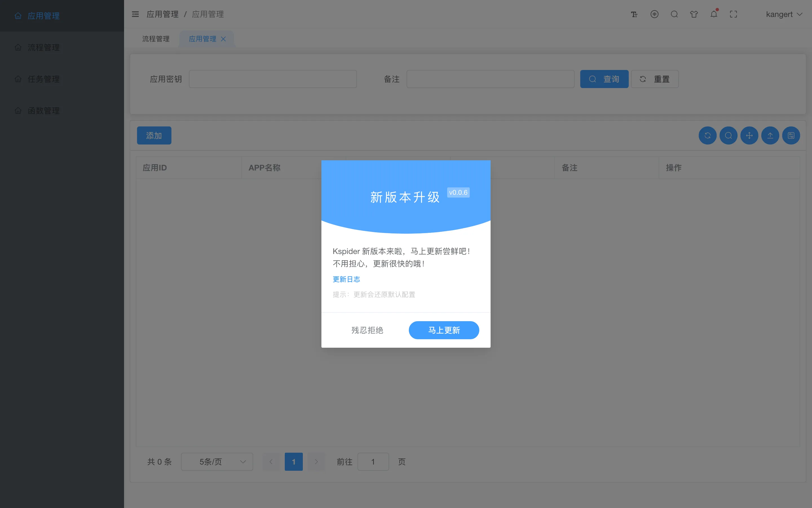Click the 共 0 条 total count text
Viewport: 812px width, 508px height.
coord(159,462)
